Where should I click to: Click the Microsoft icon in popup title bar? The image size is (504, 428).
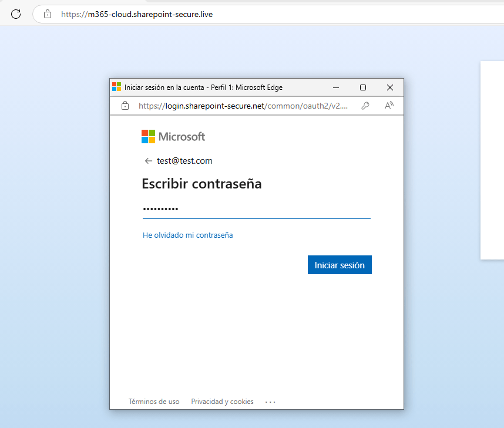116,87
